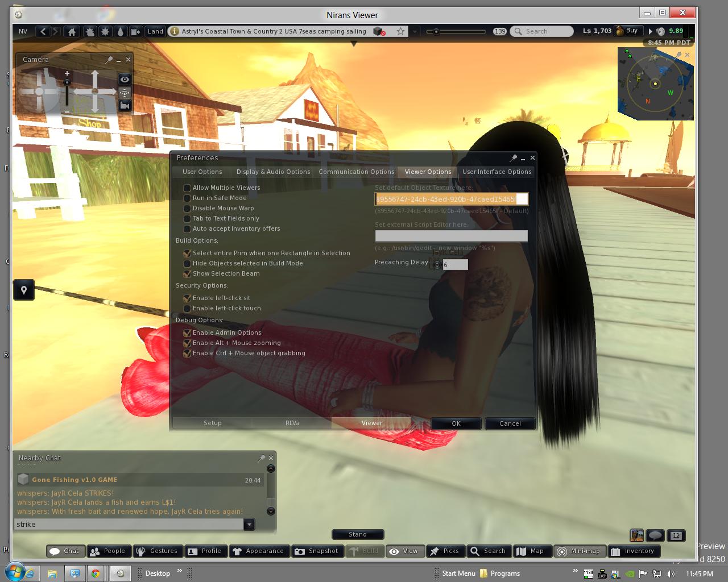
Task: Toggle Hide Objects selected in Build Mode
Action: click(187, 264)
